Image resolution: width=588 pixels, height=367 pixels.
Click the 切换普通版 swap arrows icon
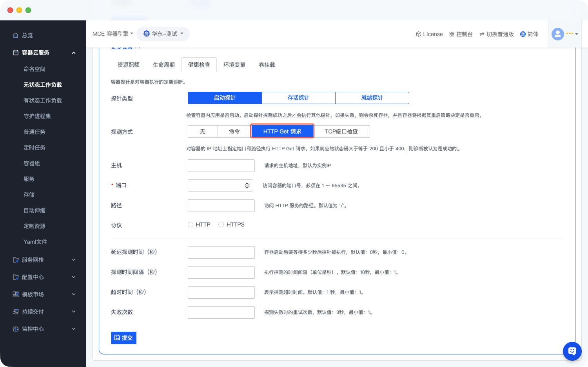pyautogui.click(x=482, y=34)
